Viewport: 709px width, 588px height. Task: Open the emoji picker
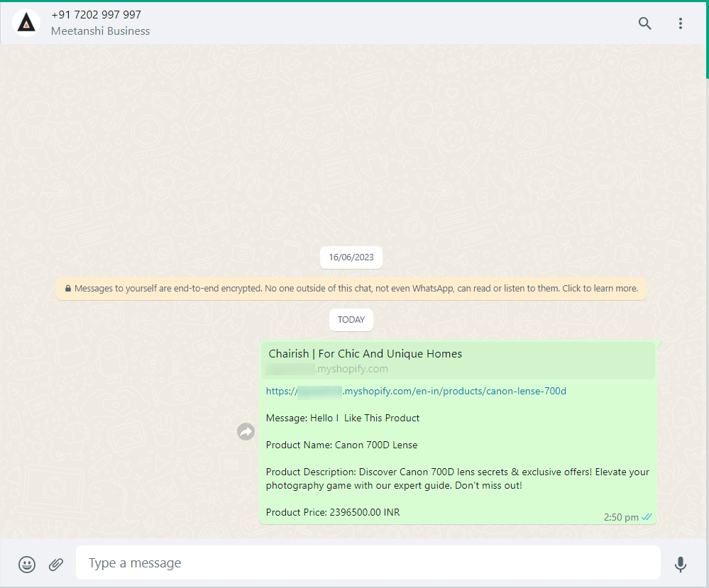27,564
